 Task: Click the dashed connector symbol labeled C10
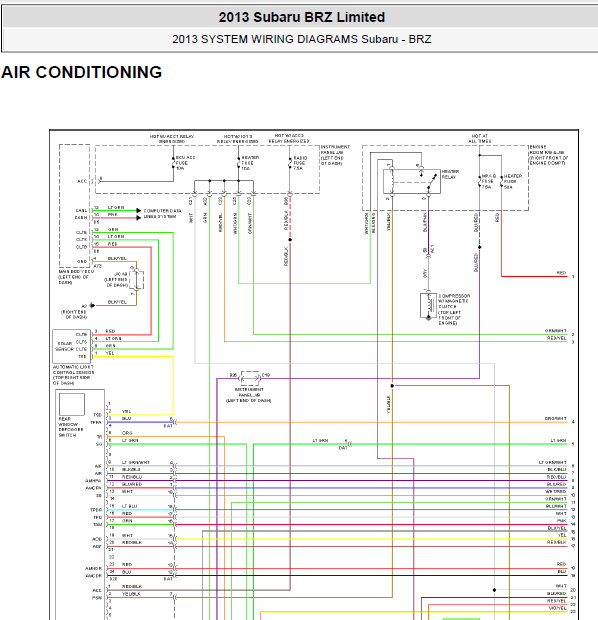click(x=250, y=378)
